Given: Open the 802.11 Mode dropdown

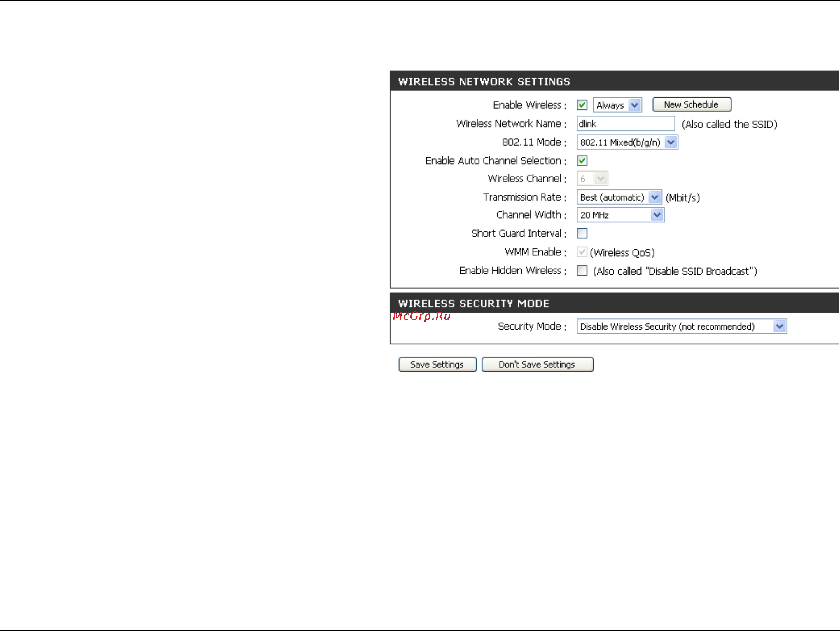Looking at the screenshot, I should coord(627,142).
